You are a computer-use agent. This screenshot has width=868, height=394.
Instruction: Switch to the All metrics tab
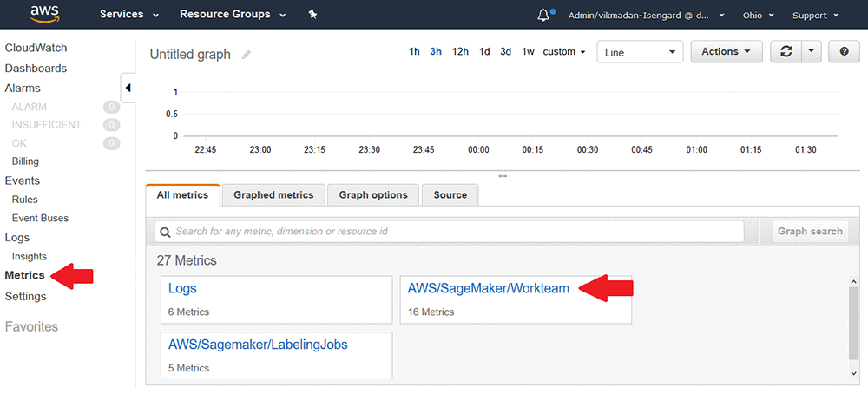click(182, 194)
